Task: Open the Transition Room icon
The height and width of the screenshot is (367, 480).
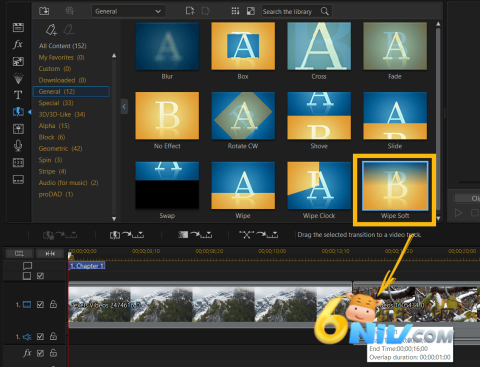Action: click(x=18, y=112)
